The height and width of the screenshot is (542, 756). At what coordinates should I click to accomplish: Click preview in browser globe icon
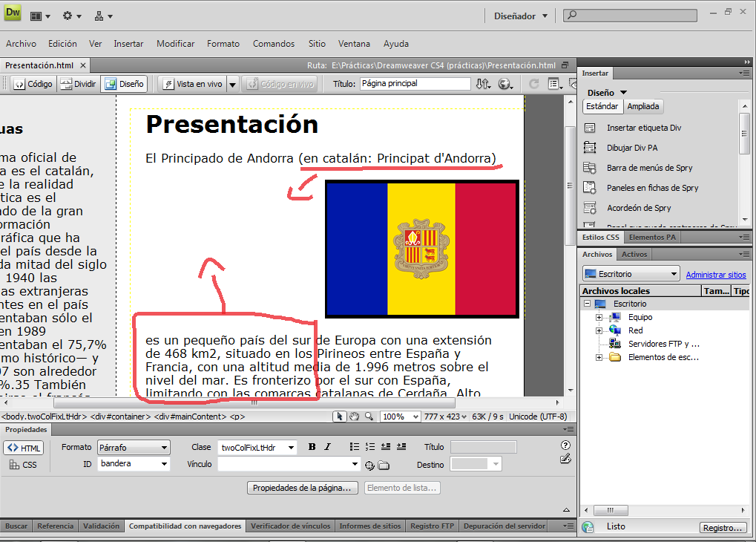504,84
